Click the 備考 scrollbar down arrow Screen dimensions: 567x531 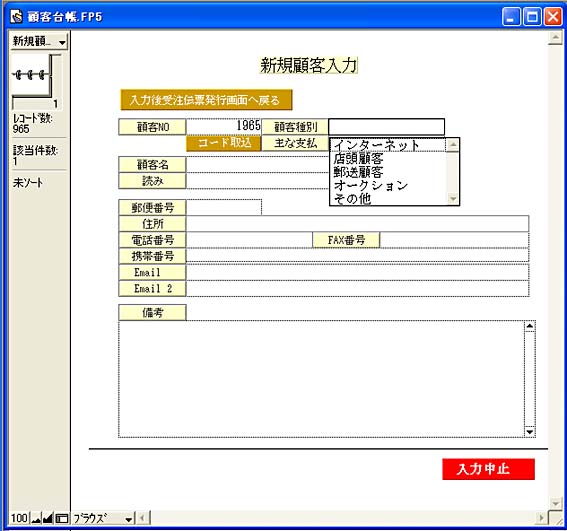click(x=530, y=432)
